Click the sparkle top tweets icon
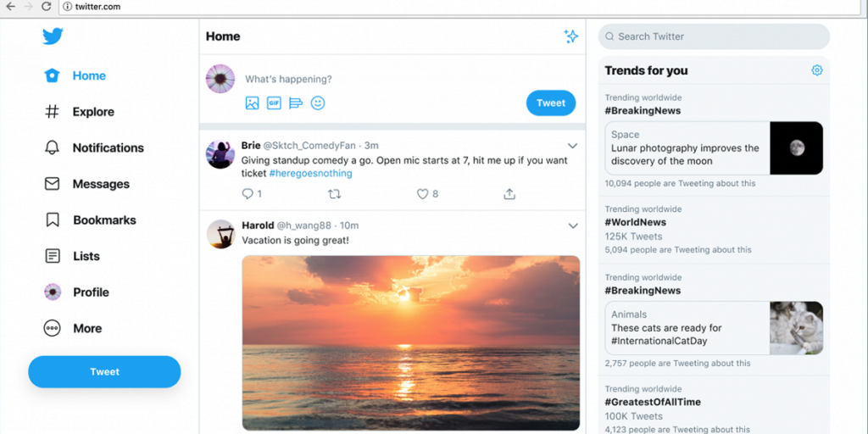Screen dimensions: 868x434 pos(570,36)
